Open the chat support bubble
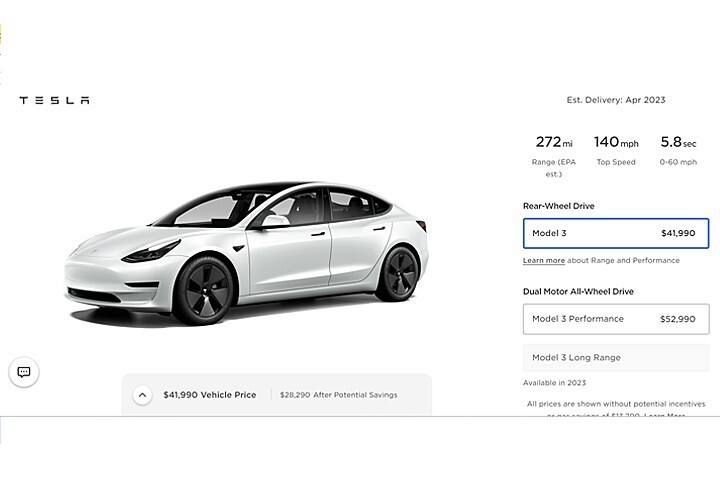The width and height of the screenshot is (720, 480). pos(24,372)
